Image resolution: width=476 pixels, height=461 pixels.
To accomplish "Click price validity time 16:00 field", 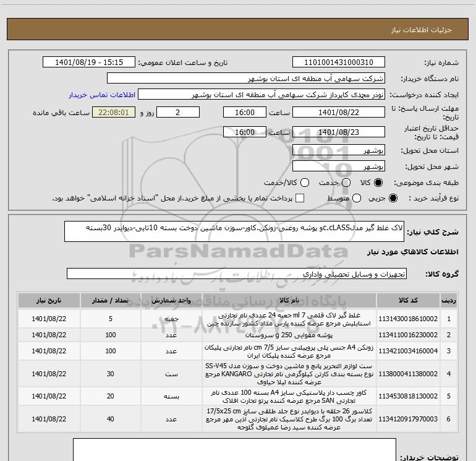I will (245, 132).
